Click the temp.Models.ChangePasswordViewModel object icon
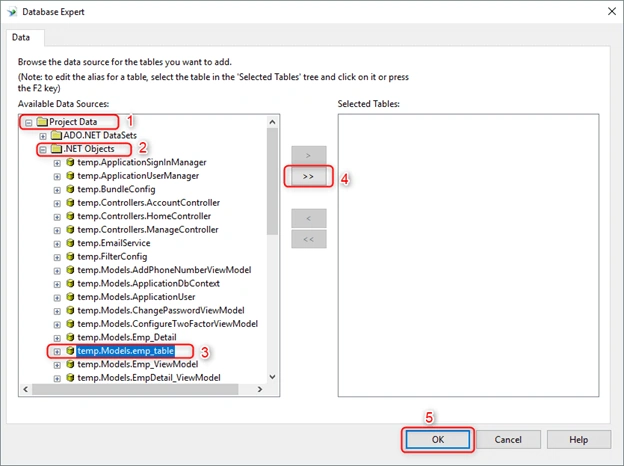 (x=70, y=310)
